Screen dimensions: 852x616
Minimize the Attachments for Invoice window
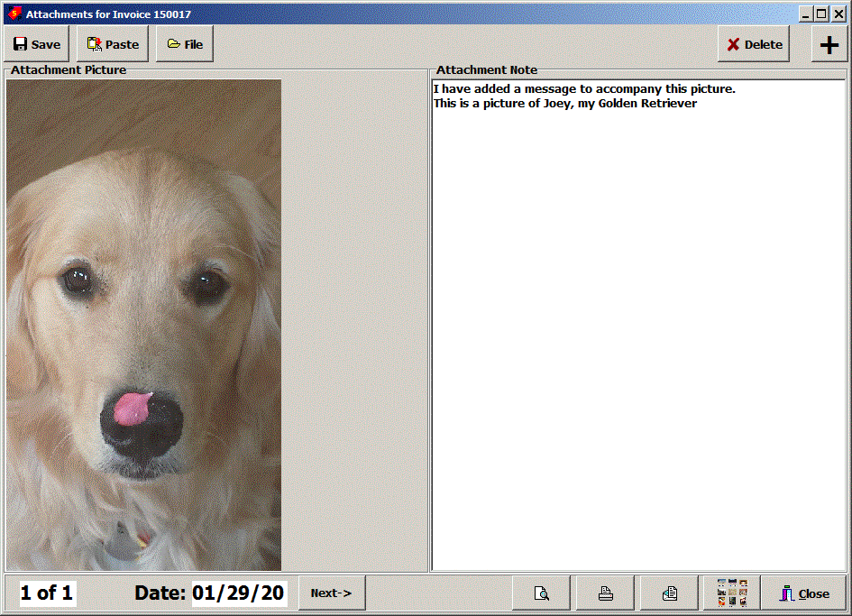pos(806,14)
